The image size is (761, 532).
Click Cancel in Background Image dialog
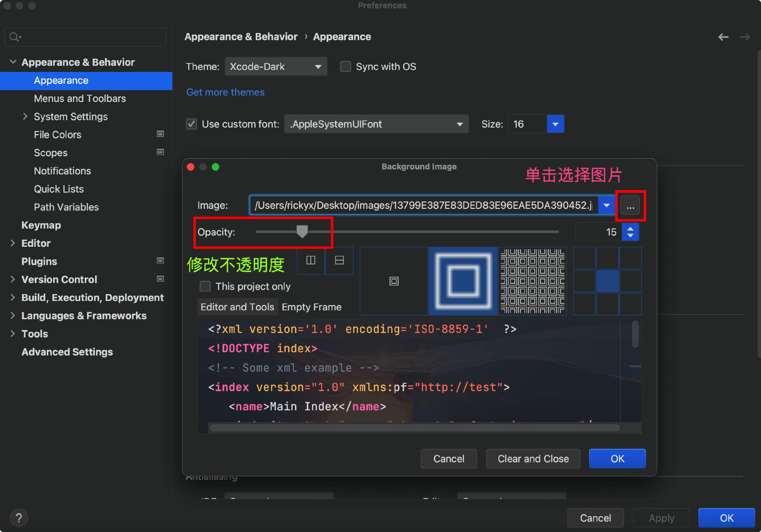click(449, 459)
